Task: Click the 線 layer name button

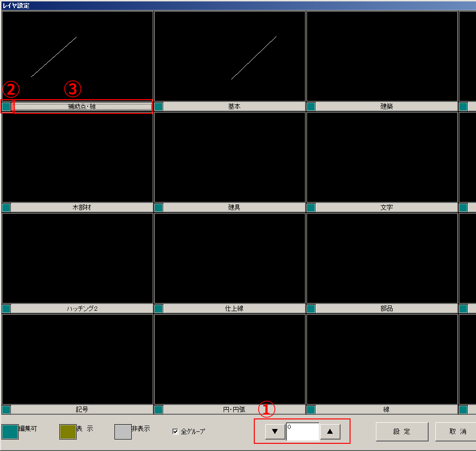Action: click(387, 410)
